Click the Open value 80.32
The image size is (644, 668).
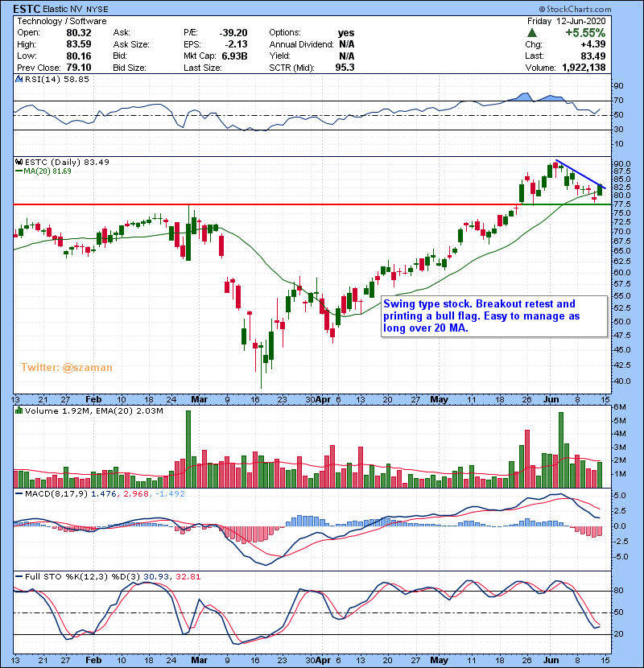tap(79, 33)
